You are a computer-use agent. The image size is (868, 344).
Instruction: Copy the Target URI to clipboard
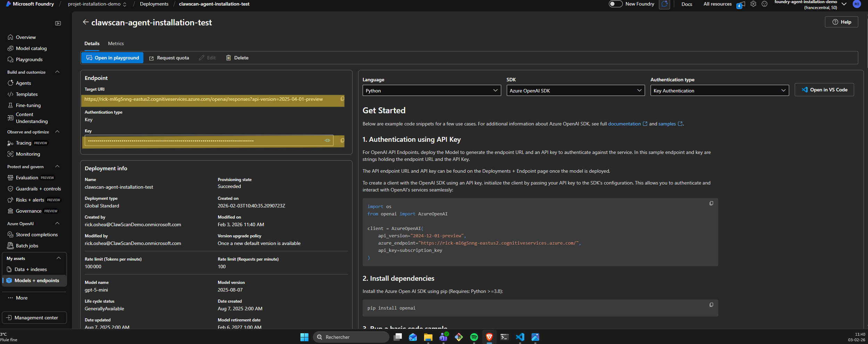(x=342, y=99)
